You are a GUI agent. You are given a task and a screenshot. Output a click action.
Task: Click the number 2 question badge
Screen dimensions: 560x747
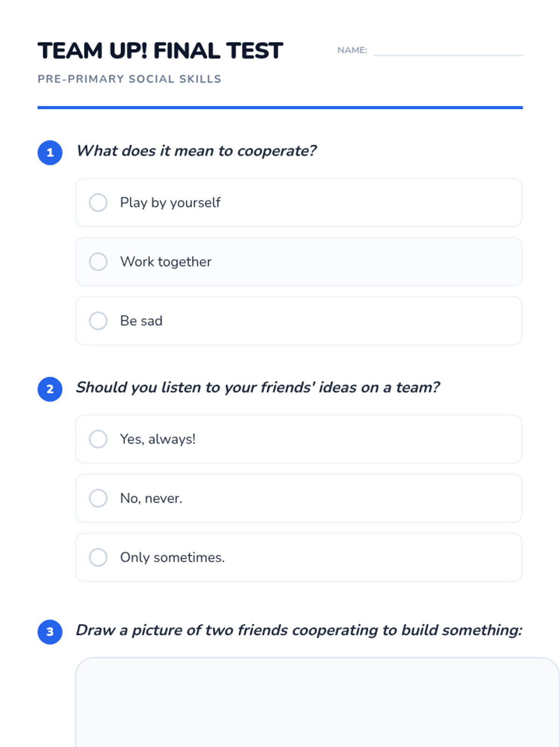point(50,389)
